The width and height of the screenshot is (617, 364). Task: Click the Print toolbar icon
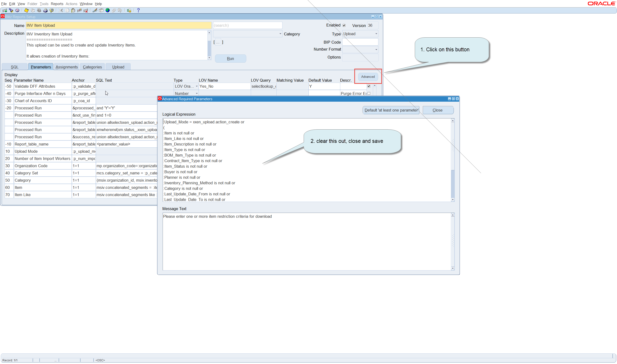[x=45, y=10]
